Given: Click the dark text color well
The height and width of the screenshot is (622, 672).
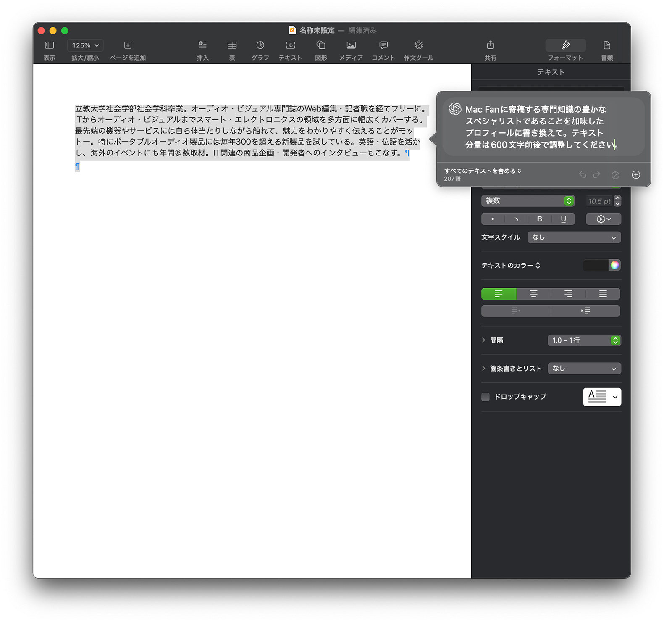Looking at the screenshot, I should pyautogui.click(x=595, y=265).
